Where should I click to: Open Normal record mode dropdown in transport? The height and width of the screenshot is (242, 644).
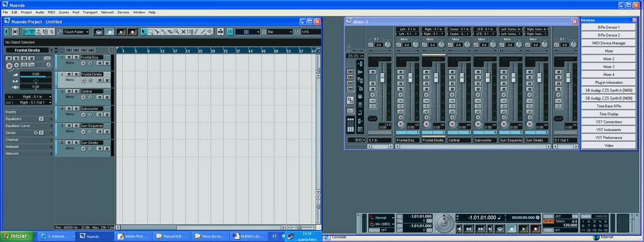(x=381, y=218)
